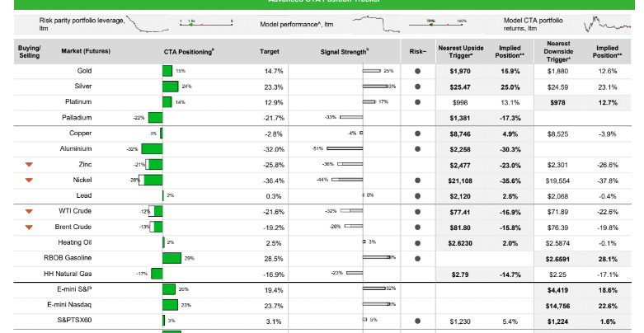Select the E-mini S&P signal strength bar
The width and height of the screenshot is (644, 333).
click(374, 288)
